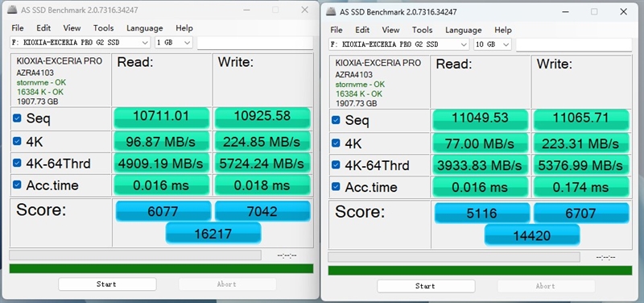Viewport: 644px width, 303px height.
Task: Click Abort button in left window
Action: [227, 284]
